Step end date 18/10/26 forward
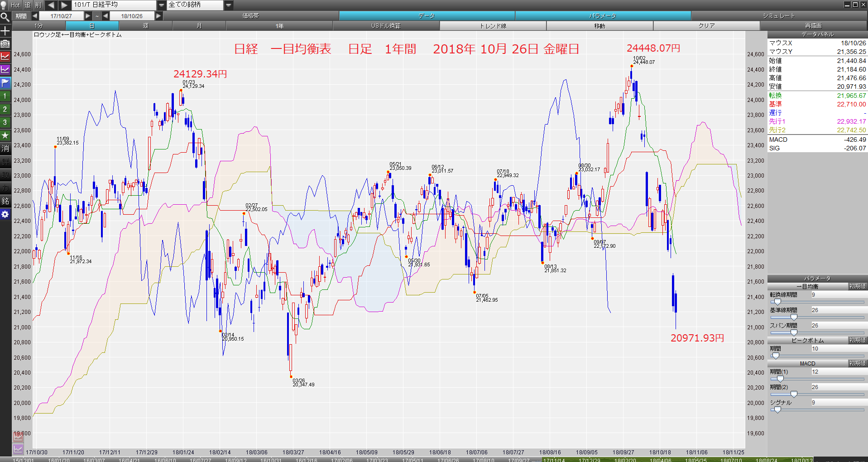The image size is (868, 462). click(x=158, y=16)
